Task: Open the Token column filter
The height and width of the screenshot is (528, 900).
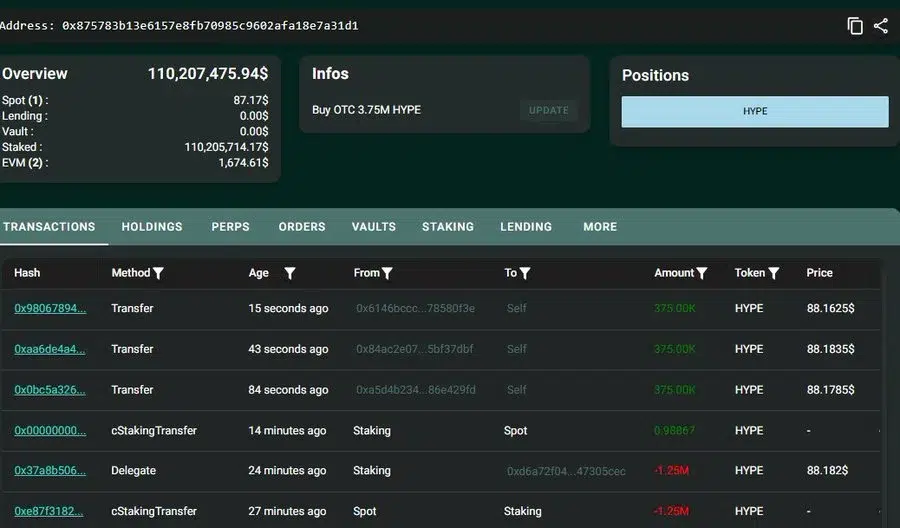Action: pos(774,273)
